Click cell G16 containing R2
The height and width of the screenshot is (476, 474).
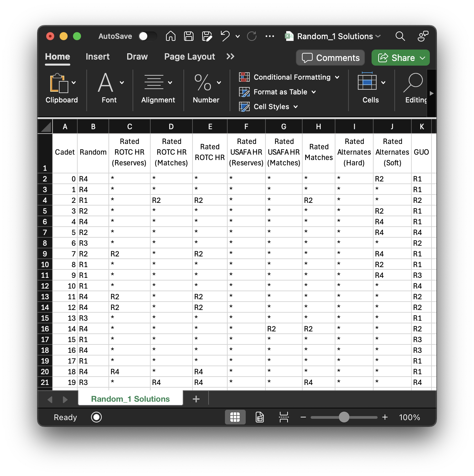284,329
